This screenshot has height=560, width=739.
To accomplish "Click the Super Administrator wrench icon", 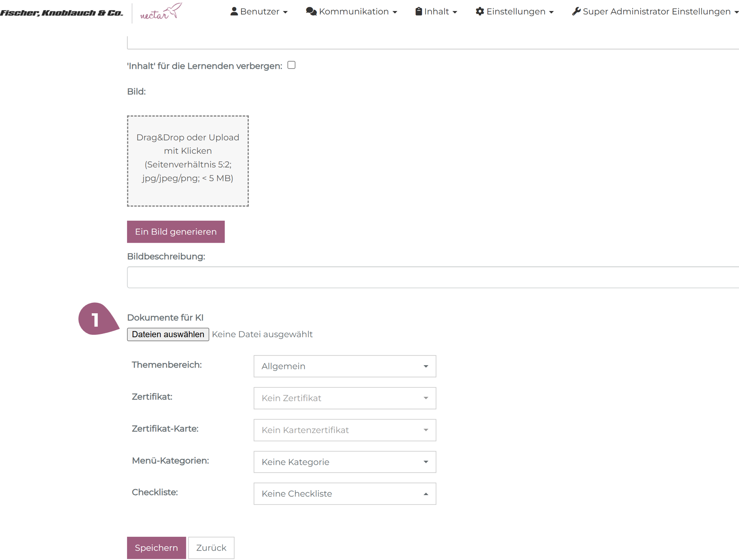I will 576,11.
